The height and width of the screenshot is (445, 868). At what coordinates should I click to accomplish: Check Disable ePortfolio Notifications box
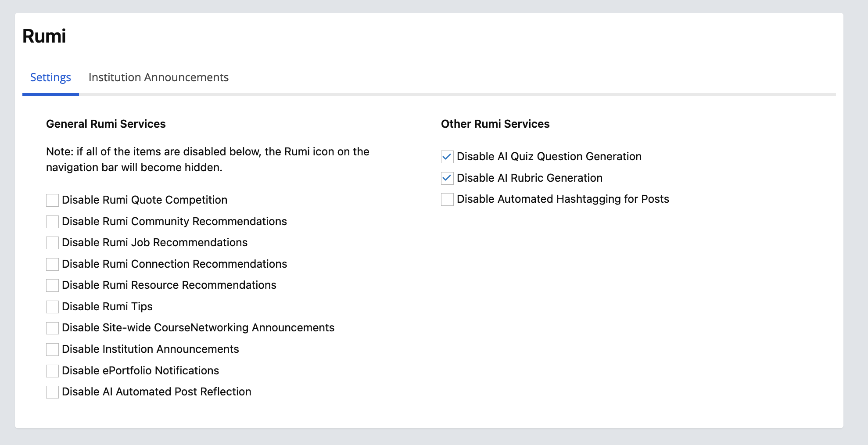pos(53,371)
